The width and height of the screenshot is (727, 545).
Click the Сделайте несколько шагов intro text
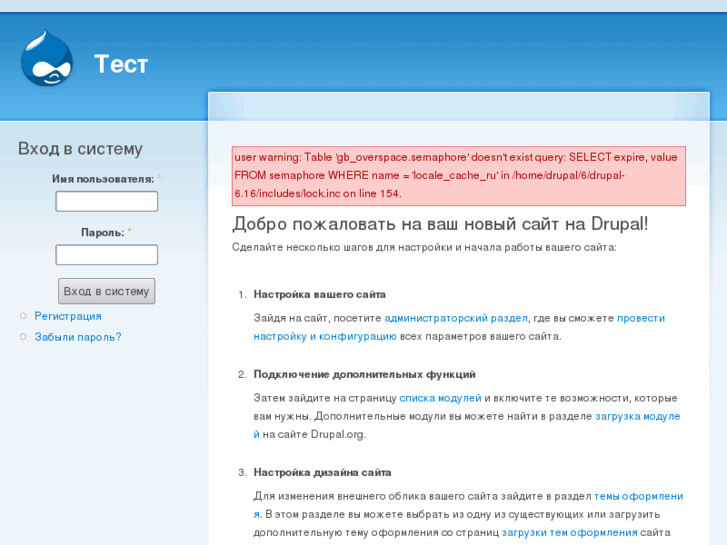(424, 247)
